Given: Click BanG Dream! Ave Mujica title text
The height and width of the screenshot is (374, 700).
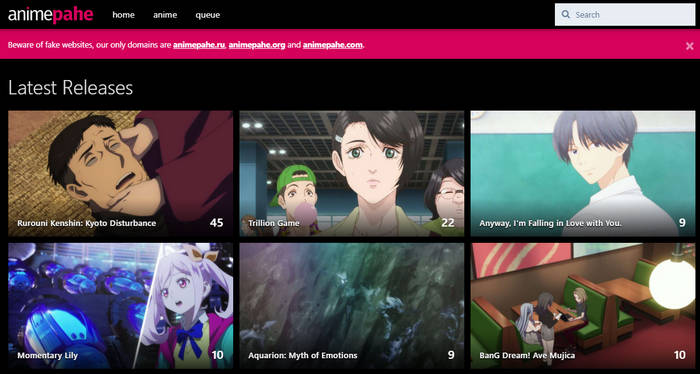Looking at the screenshot, I should click(x=527, y=356).
